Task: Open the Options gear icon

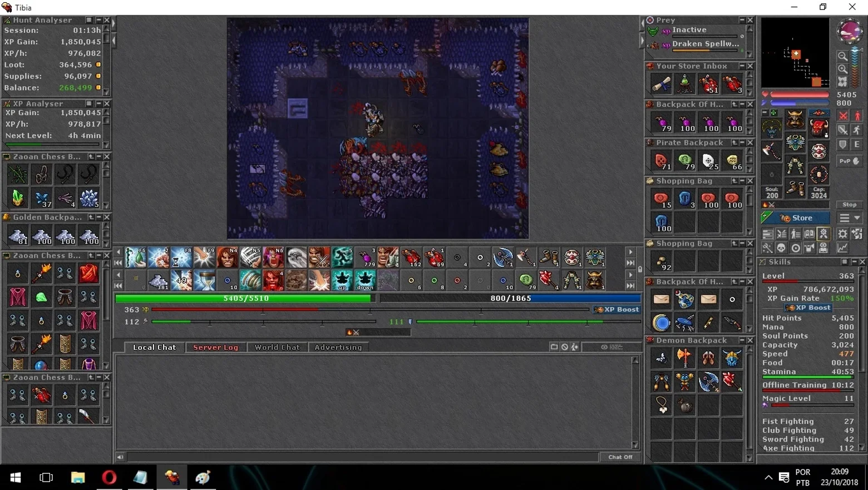Action: click(x=843, y=234)
